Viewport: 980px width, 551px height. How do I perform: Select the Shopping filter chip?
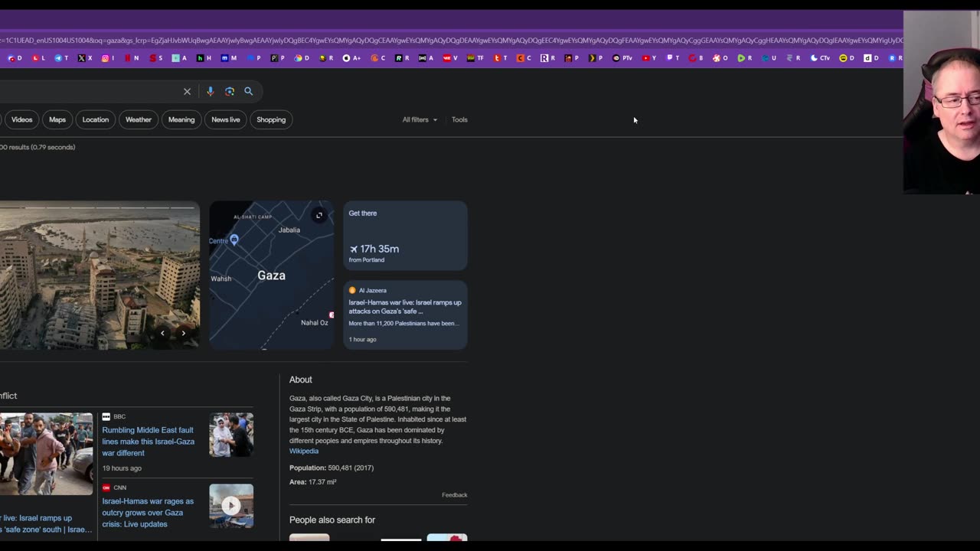[x=271, y=119]
